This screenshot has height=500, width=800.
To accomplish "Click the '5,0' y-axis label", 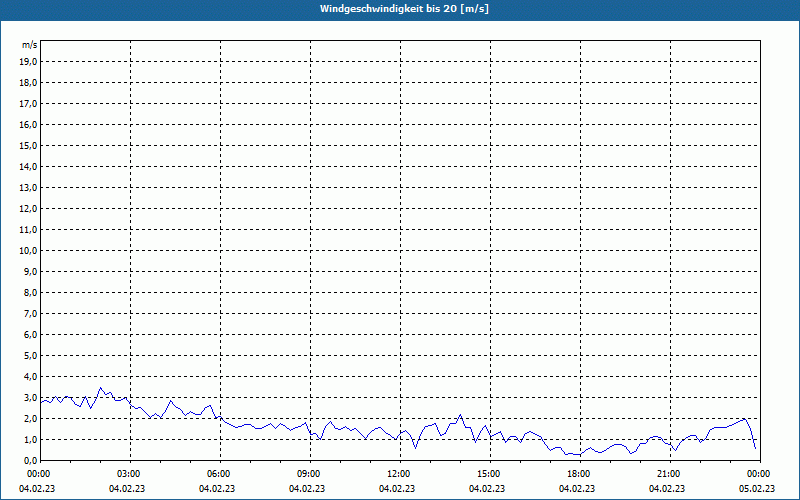I will (x=31, y=355).
